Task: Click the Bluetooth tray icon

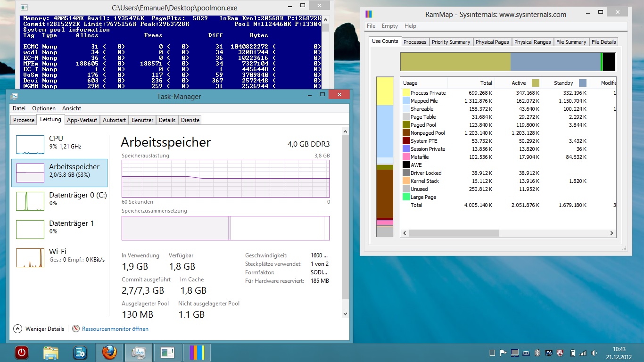Action: (537, 353)
